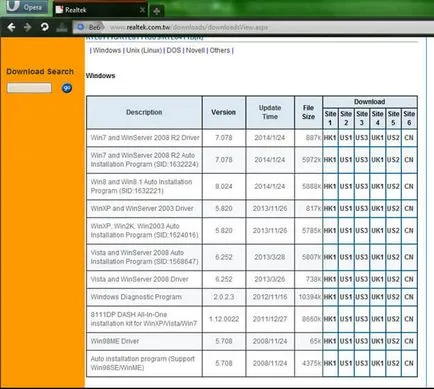
Task: Download Win7 2008 R2 Driver from US1
Action: point(346,138)
